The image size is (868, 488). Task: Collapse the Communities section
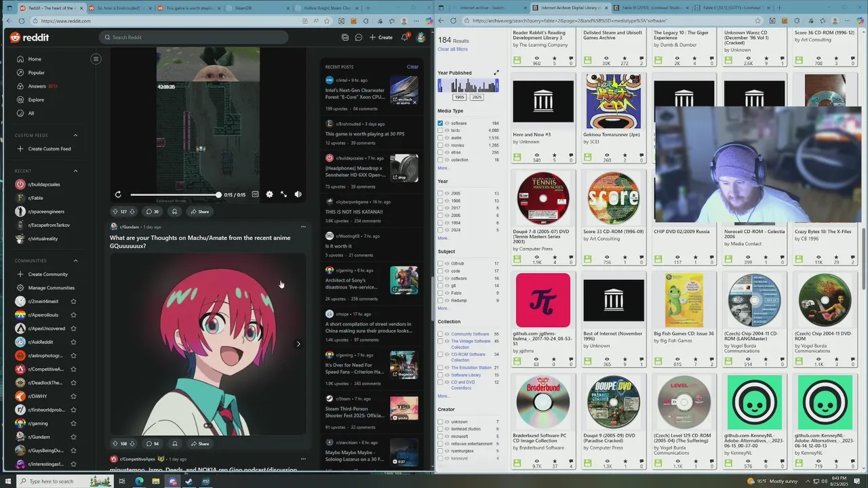coord(75,261)
